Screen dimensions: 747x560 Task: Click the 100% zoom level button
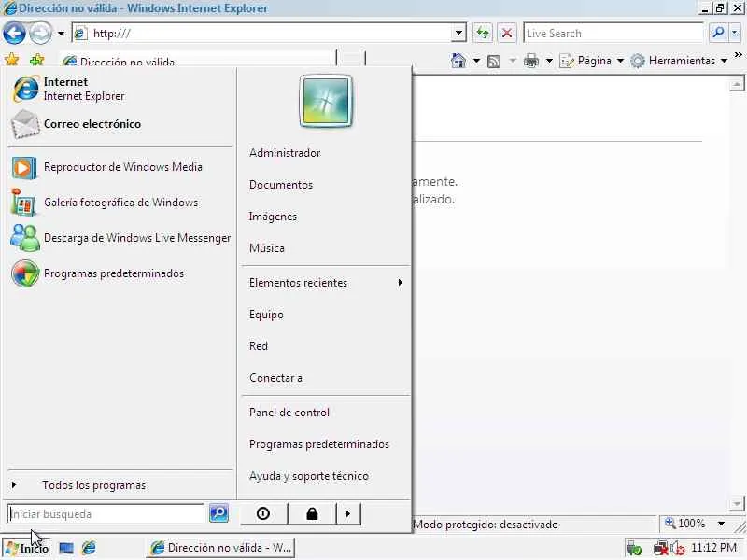[x=686, y=524]
